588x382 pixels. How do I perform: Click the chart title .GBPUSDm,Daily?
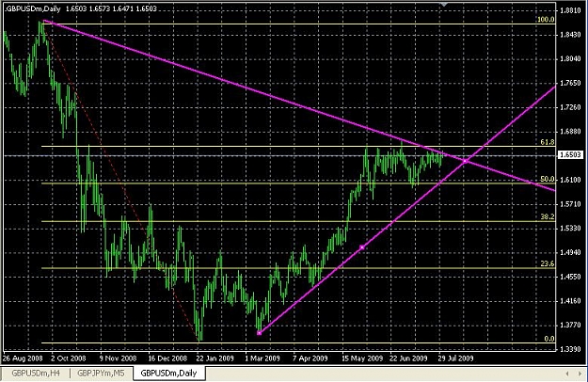click(33, 8)
